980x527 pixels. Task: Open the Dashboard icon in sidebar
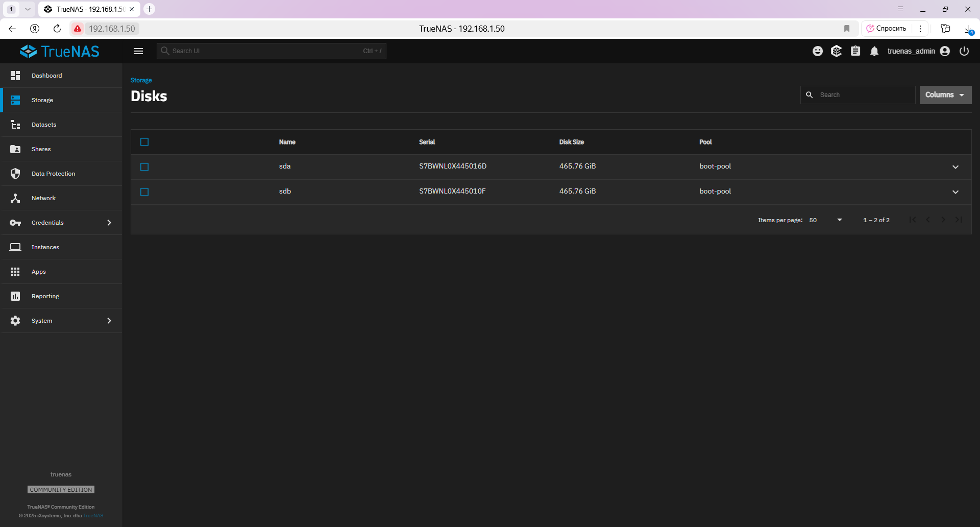15,76
